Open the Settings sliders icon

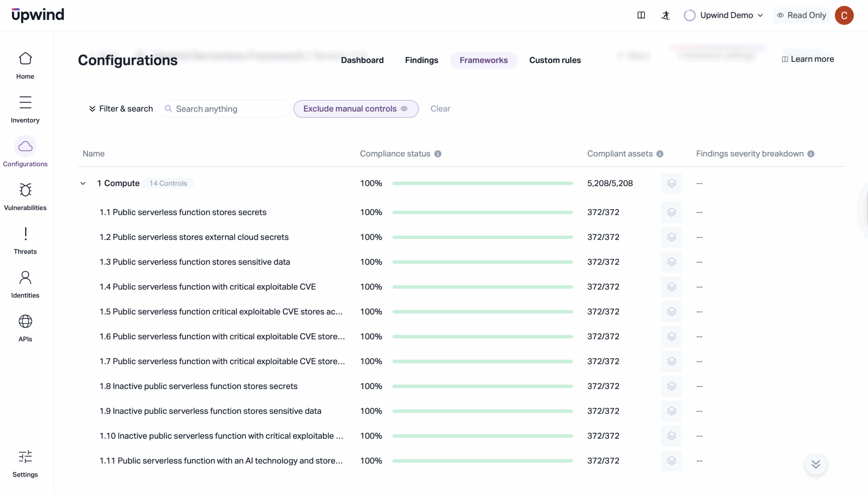pyautogui.click(x=25, y=457)
